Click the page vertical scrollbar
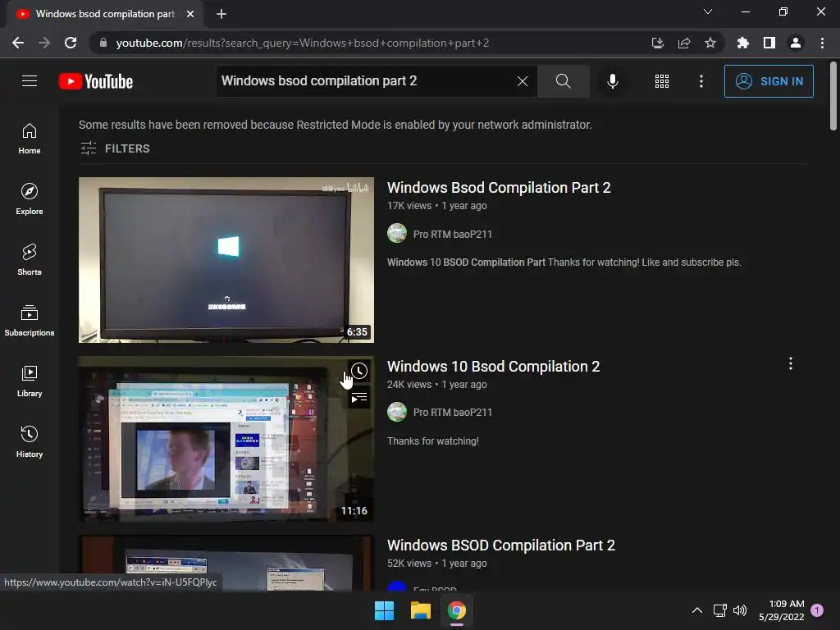This screenshot has height=630, width=840. coord(833,97)
